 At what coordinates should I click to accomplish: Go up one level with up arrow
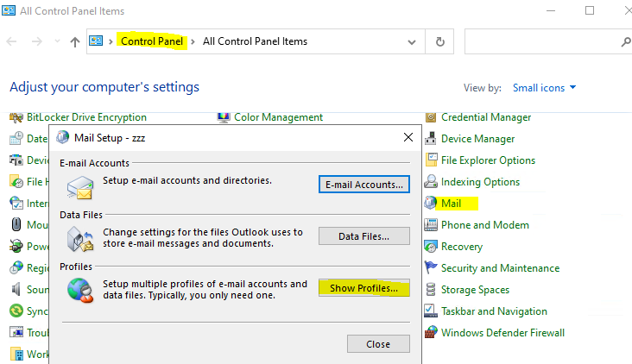tap(75, 42)
